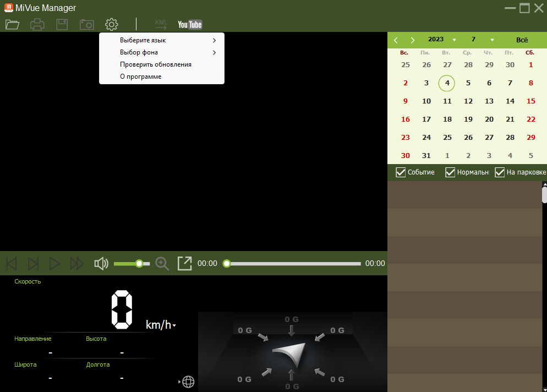Image resolution: width=547 pixels, height=392 pixels.
Task: Open the year 2023 dropdown
Action: tap(454, 40)
